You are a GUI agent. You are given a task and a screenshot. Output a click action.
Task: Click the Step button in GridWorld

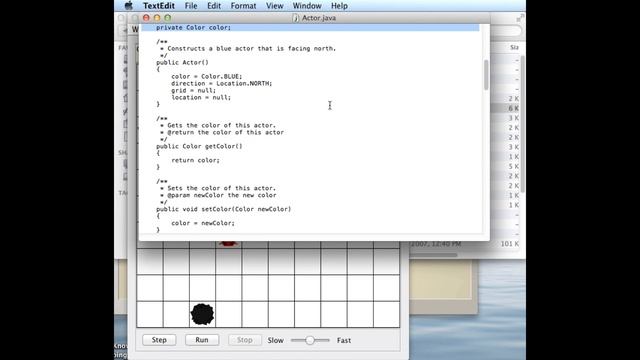(x=159, y=340)
